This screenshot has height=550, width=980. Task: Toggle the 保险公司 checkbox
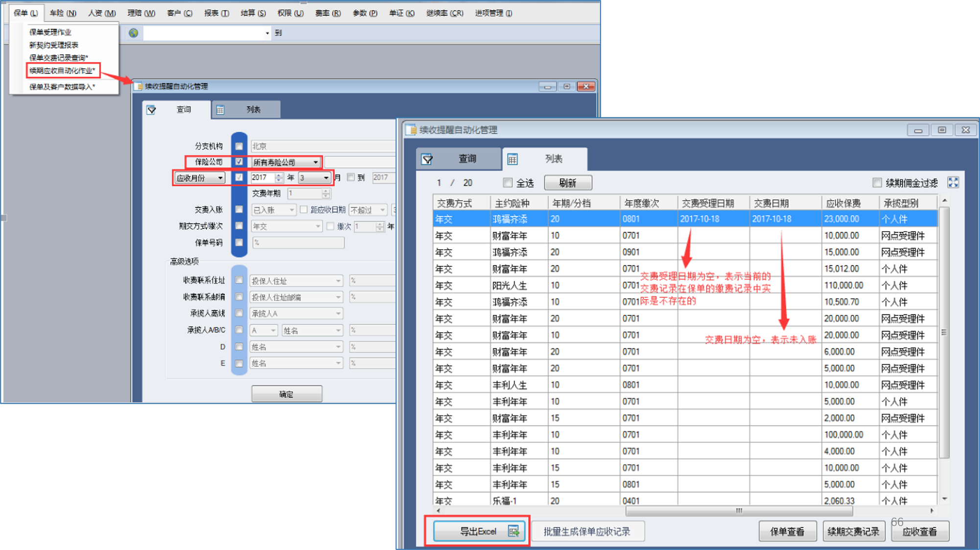click(239, 162)
